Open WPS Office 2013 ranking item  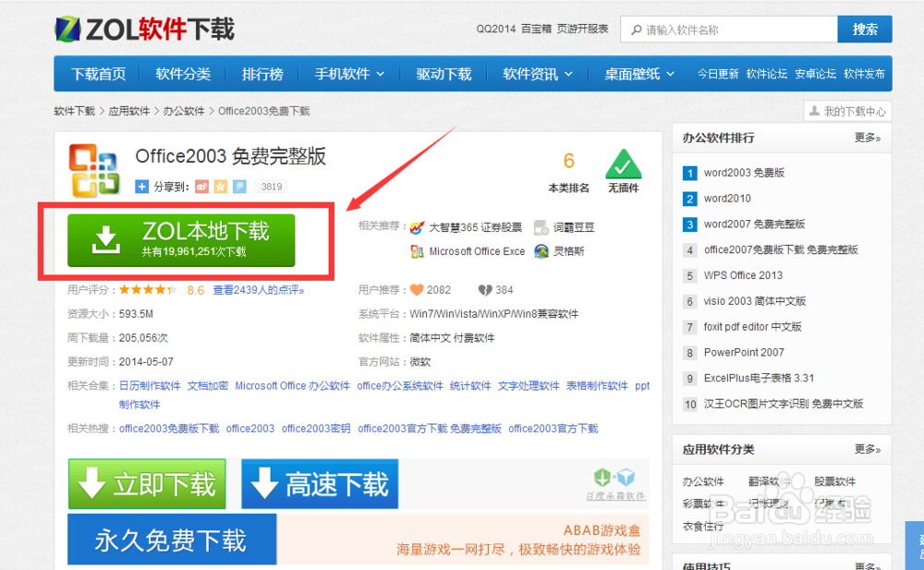click(x=743, y=275)
